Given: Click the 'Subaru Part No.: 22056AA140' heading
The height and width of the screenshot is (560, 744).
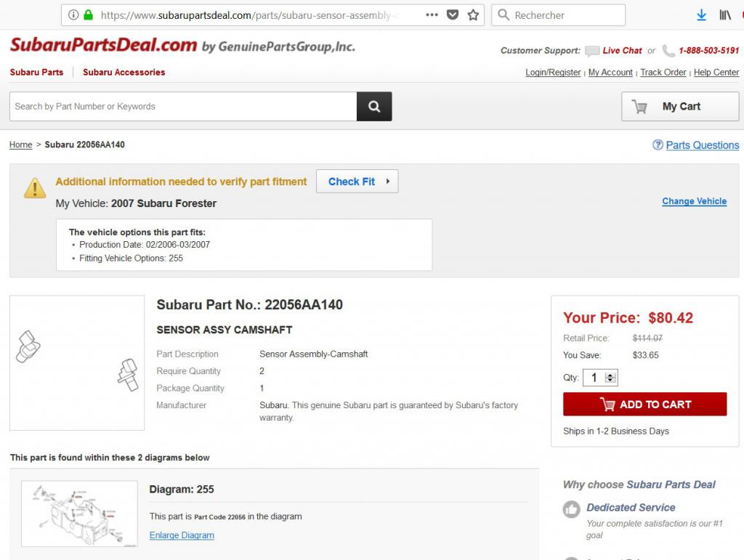Looking at the screenshot, I should tap(250, 304).
